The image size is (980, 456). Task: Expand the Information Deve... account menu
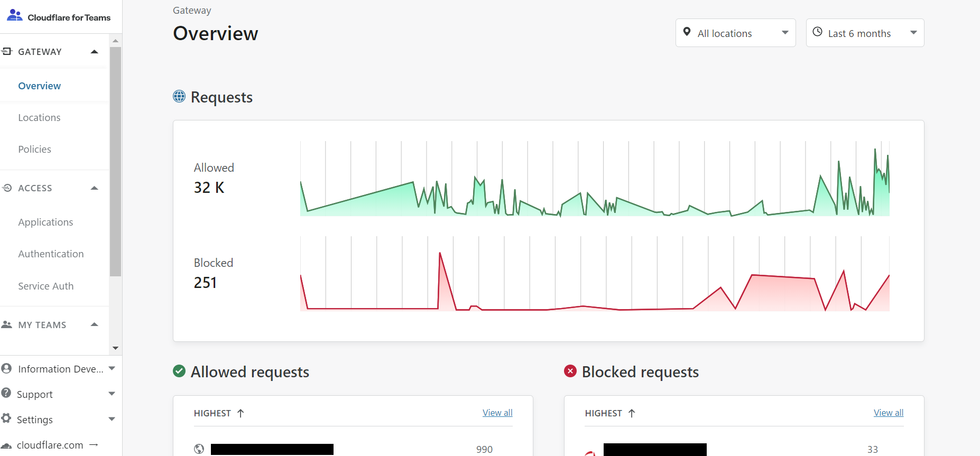[112, 368]
